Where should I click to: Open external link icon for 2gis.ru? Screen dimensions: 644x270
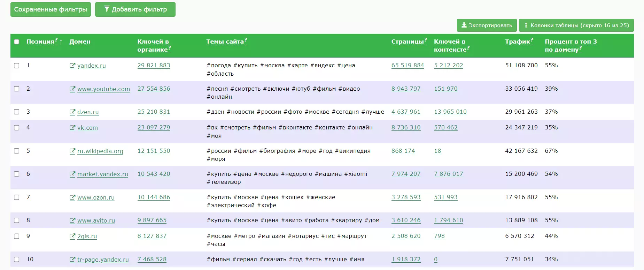click(x=72, y=236)
